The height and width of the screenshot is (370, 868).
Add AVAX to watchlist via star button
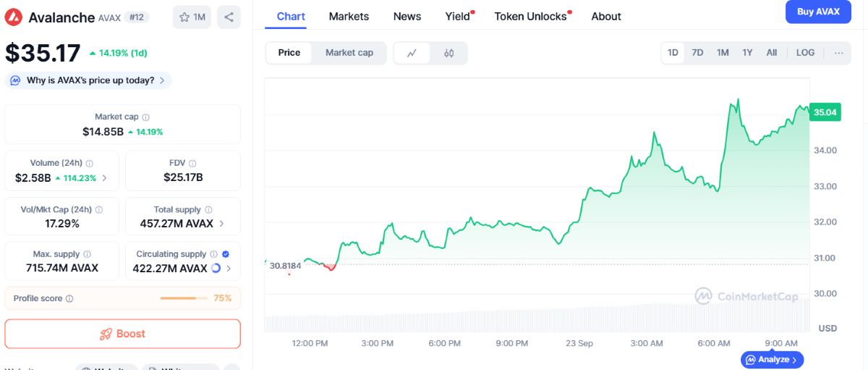[192, 17]
